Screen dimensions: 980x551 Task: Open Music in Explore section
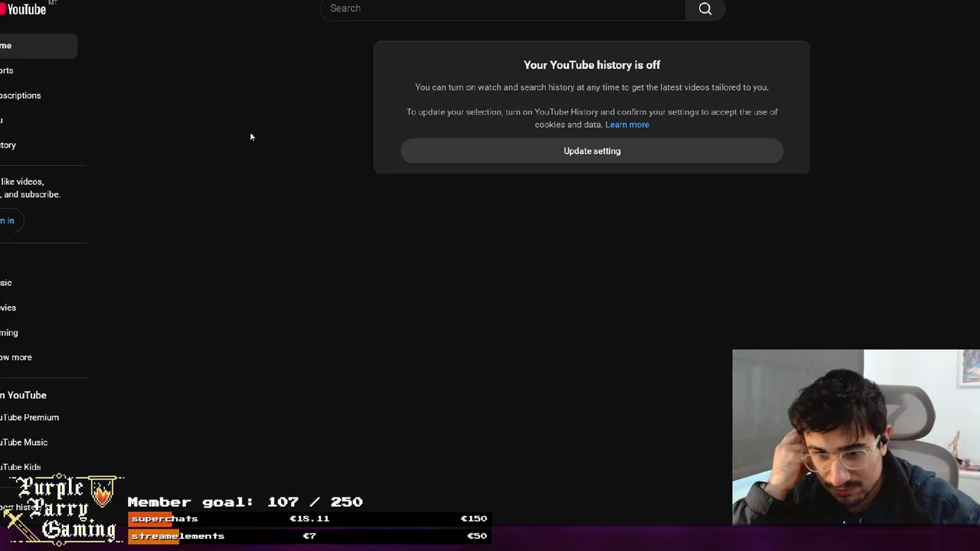click(x=6, y=283)
